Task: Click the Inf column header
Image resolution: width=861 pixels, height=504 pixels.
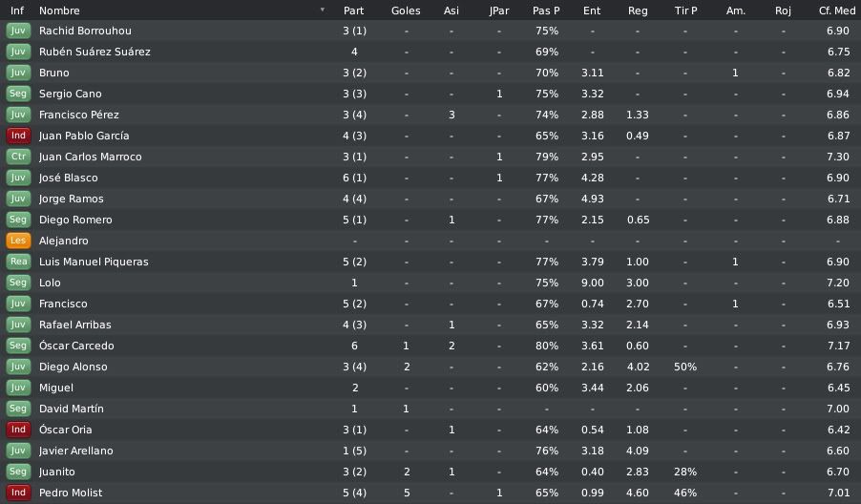Action: [x=17, y=10]
